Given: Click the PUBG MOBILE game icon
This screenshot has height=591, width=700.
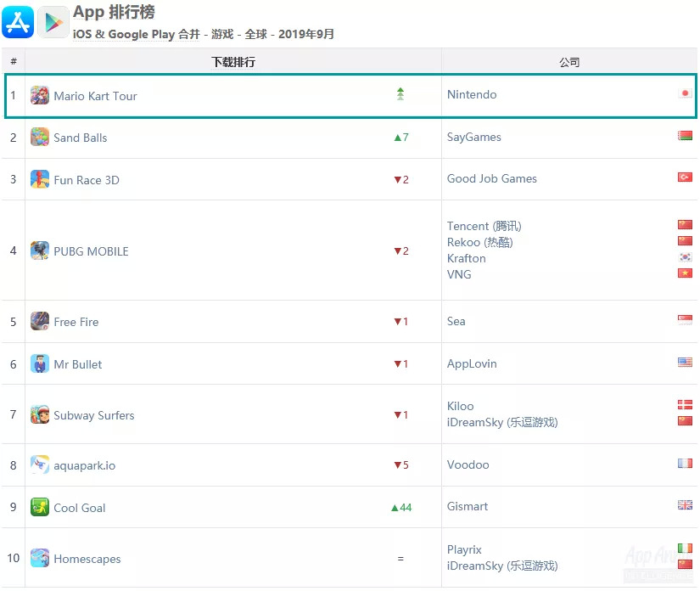Looking at the screenshot, I should pos(40,250).
